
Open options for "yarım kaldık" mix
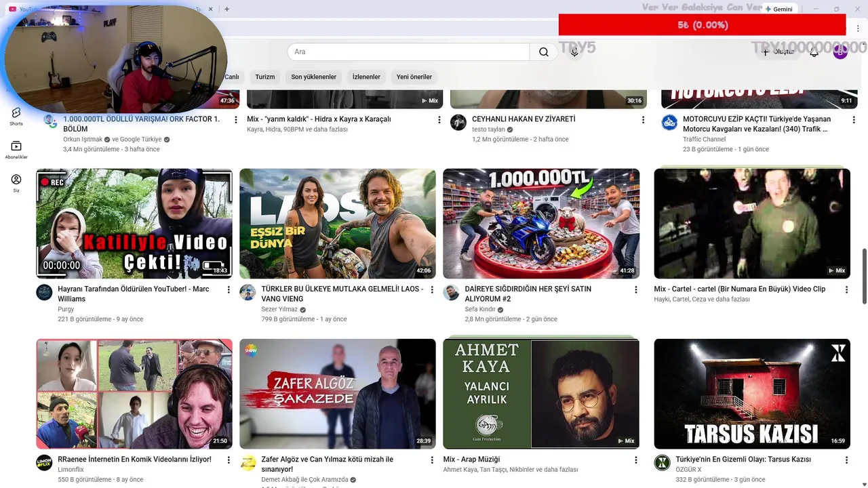pyautogui.click(x=439, y=119)
